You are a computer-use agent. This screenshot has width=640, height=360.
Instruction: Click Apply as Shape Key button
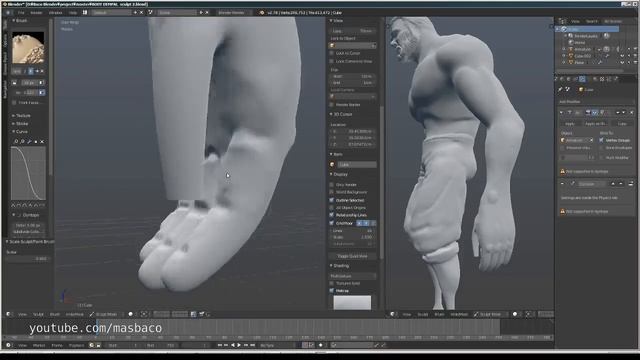click(595, 124)
